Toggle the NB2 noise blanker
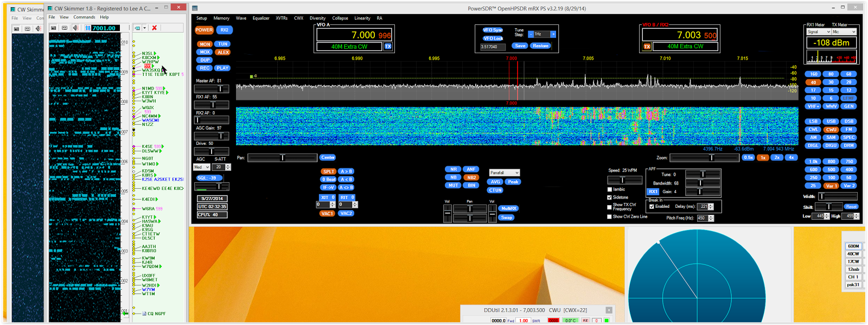 (471, 177)
